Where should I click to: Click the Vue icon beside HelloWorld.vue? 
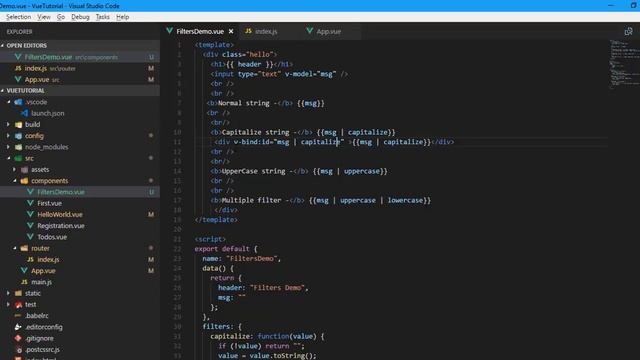click(x=30, y=214)
